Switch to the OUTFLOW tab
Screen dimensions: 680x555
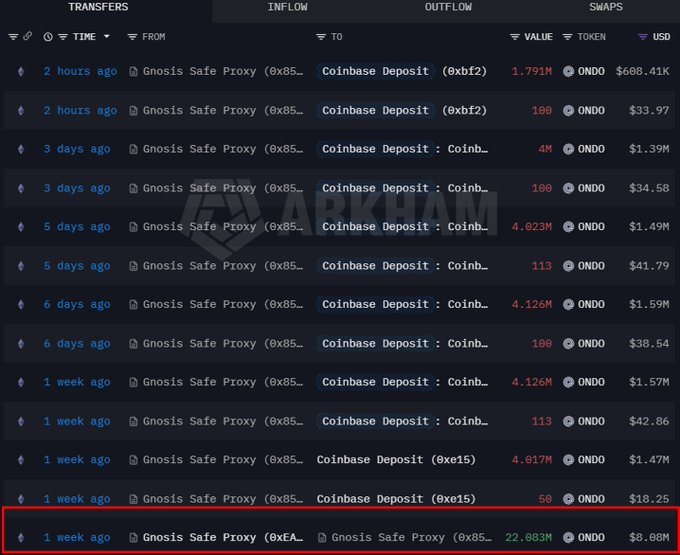448,7
